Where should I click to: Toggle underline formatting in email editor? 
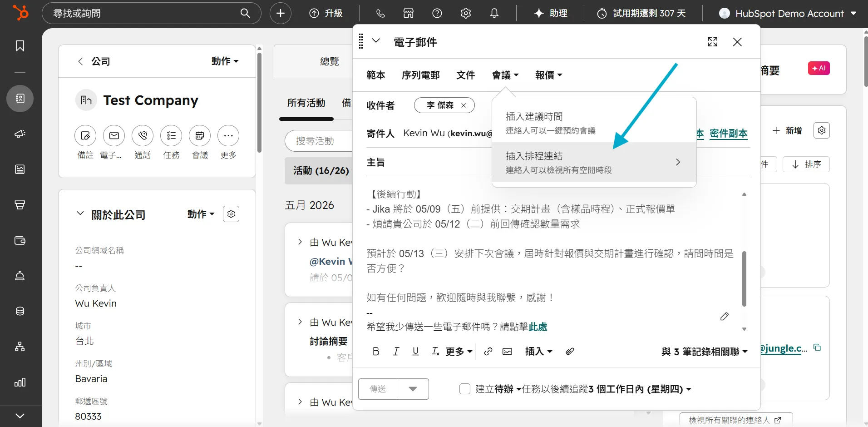(415, 351)
